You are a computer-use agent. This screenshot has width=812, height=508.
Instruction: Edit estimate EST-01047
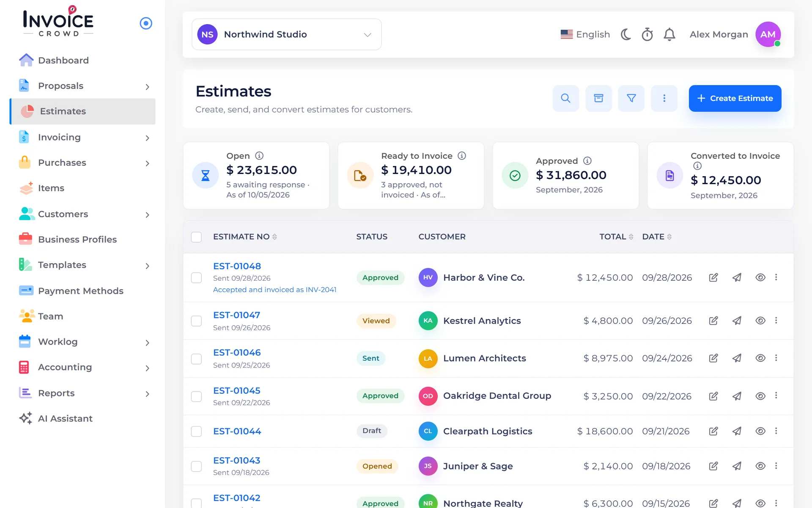(x=713, y=321)
